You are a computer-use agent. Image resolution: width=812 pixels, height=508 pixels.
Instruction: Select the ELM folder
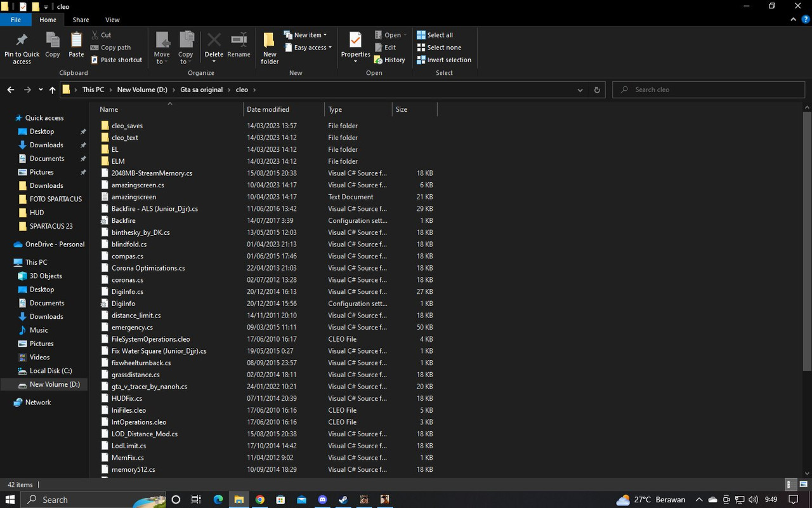(118, 161)
